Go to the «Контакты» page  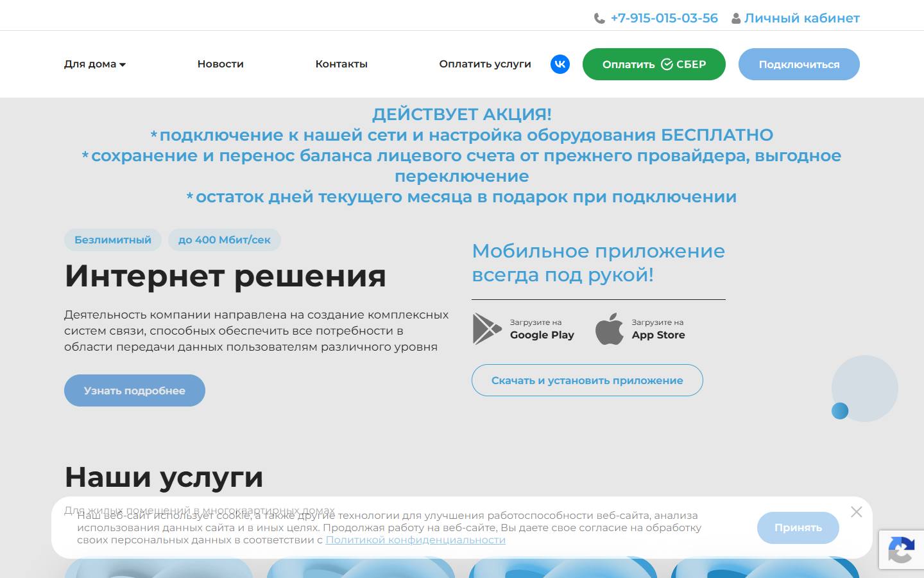[341, 64]
